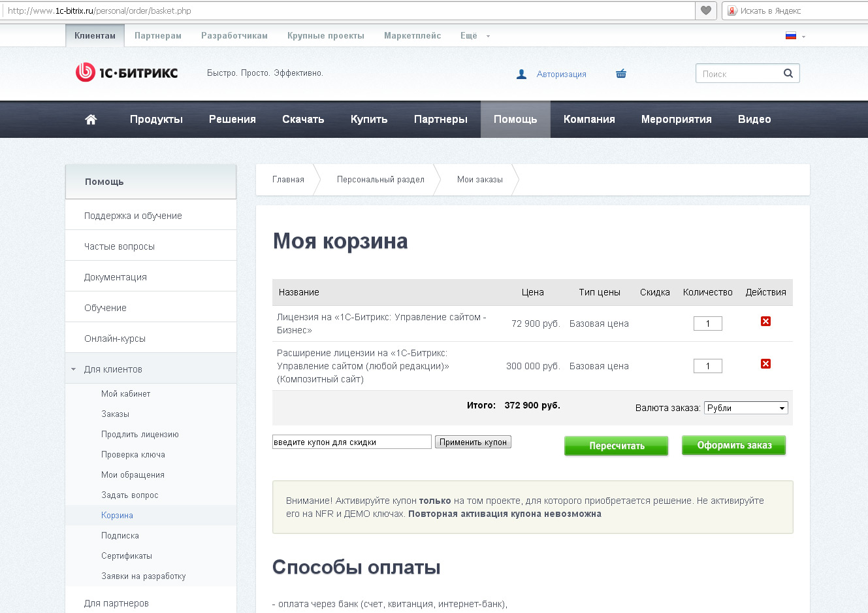Screen dimensions: 868x613
Task: Click the 300 000 руб. price cell
Action: click(x=533, y=366)
